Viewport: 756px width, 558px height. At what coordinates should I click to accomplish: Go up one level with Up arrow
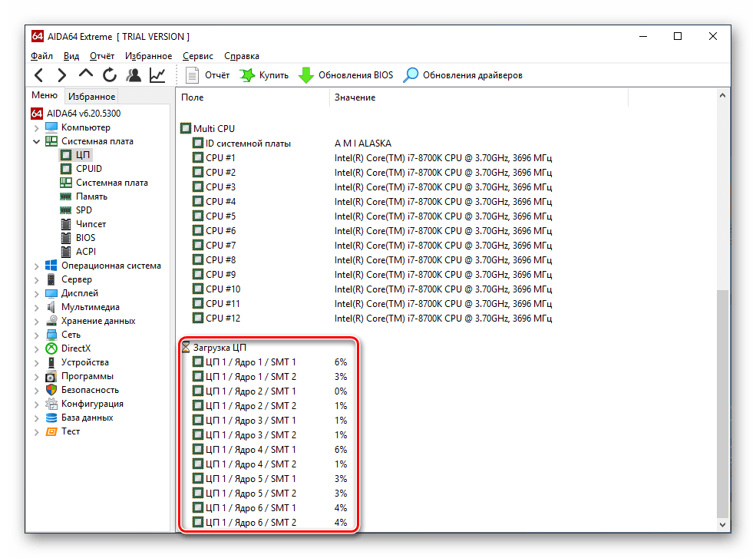click(86, 74)
